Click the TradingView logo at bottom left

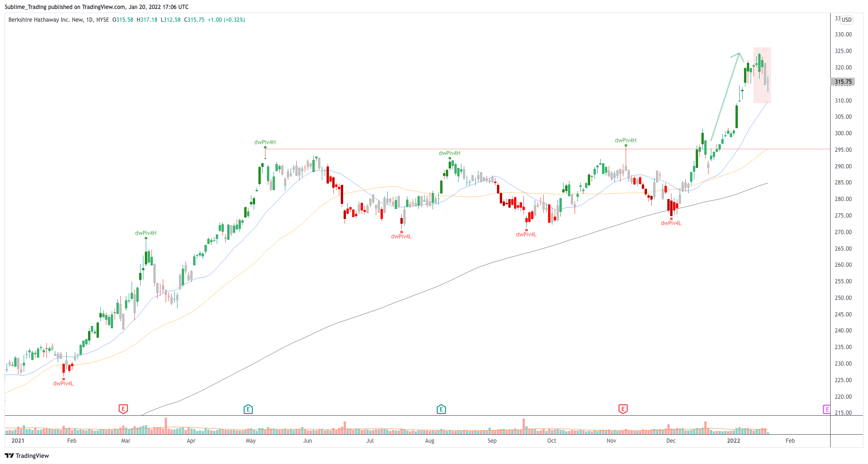(27, 455)
